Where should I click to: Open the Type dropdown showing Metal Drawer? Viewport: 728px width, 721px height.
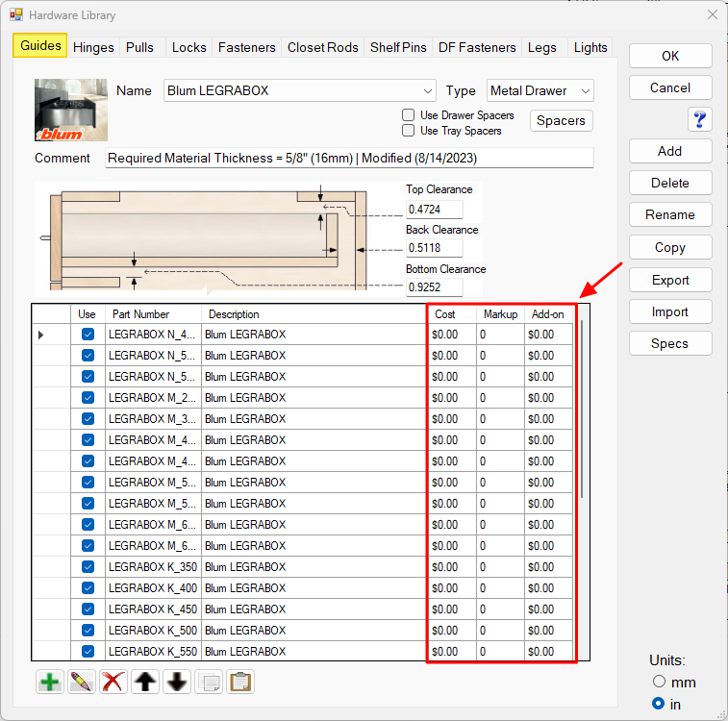[x=540, y=90]
